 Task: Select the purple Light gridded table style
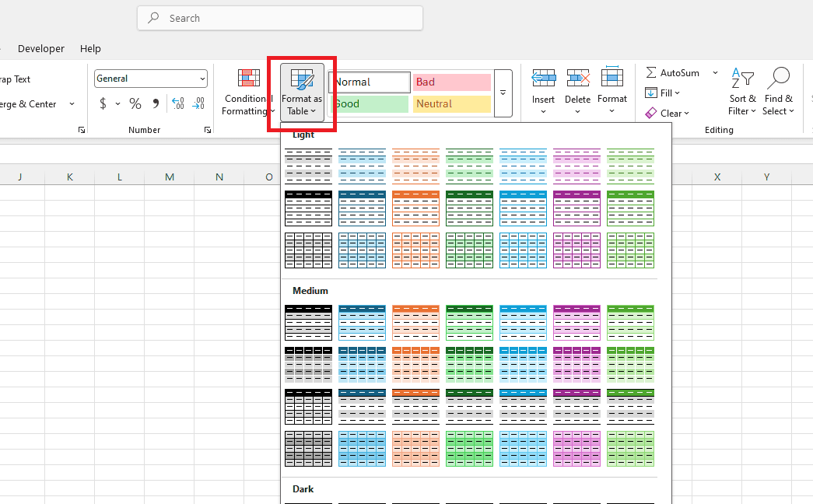click(x=576, y=250)
